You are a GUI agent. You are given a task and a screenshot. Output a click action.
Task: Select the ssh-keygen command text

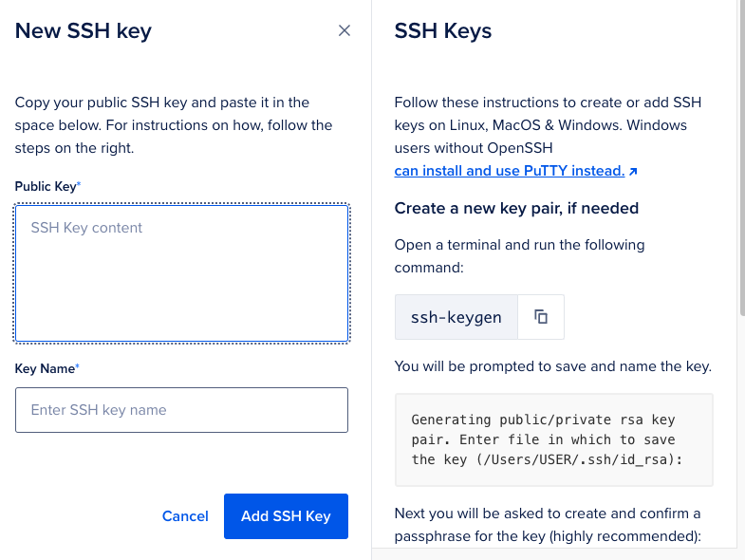456,317
